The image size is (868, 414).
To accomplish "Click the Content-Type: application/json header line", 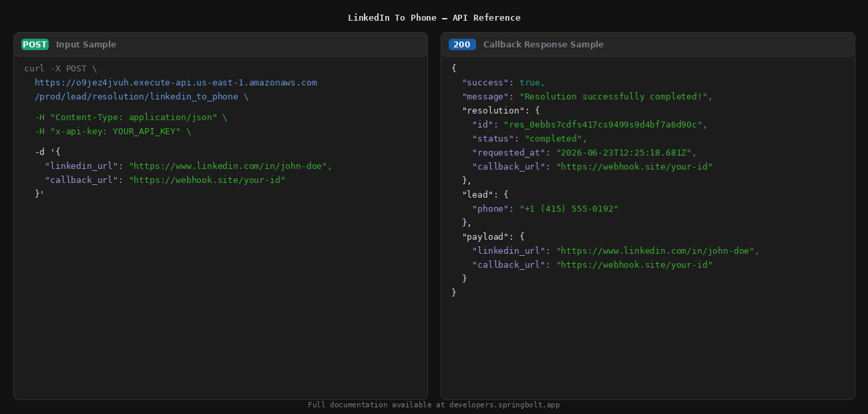I will pyautogui.click(x=131, y=118).
